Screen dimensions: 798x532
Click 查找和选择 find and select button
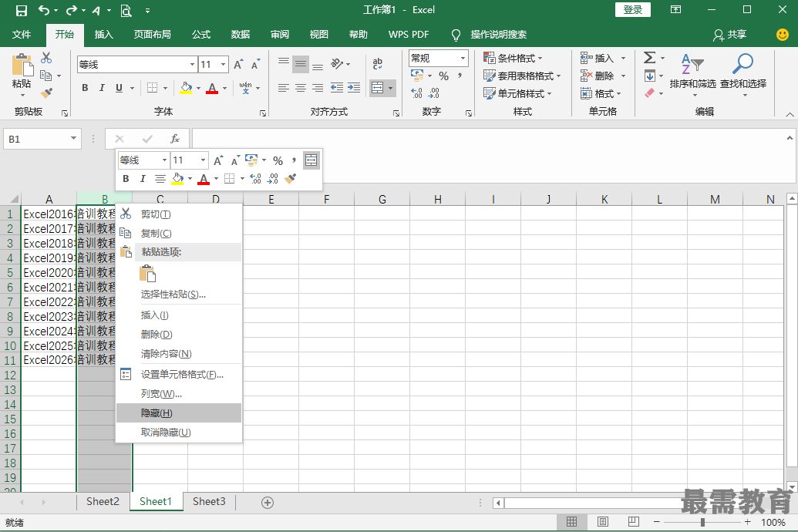(743, 76)
